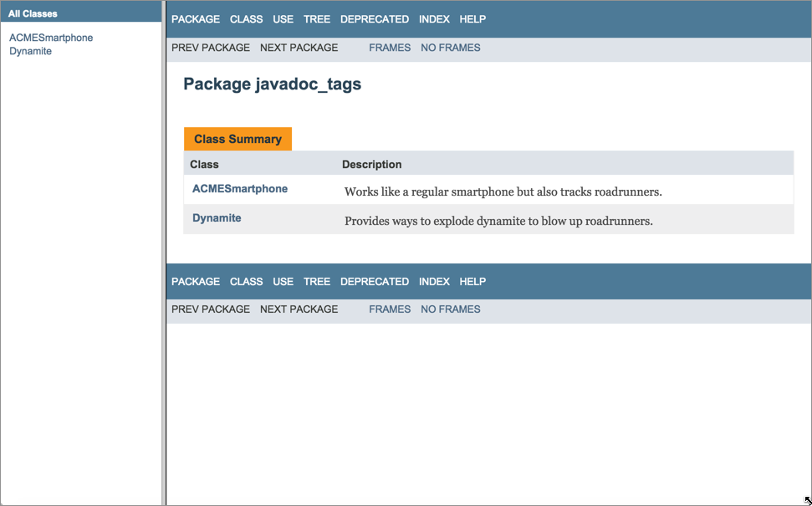Screen dimensions: 812x506
Task: Open TREE in the top navigation bar
Action: point(317,19)
